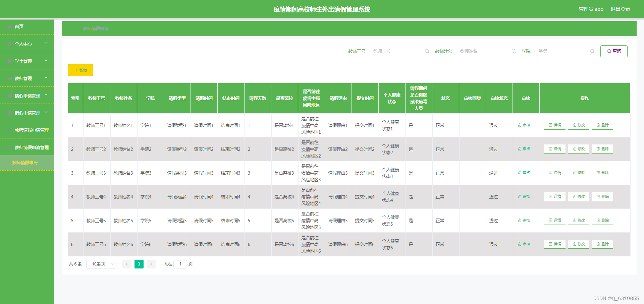
Task: Click 审核 for 教师工号1 row
Action: (524, 125)
